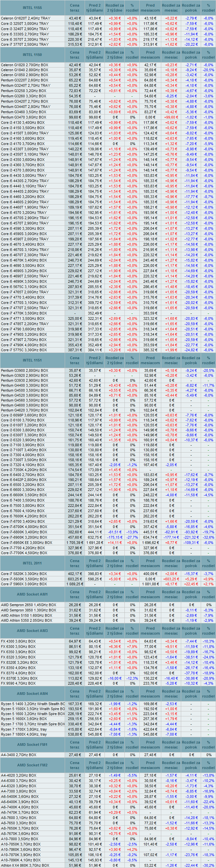Click the INTEL 1155 section header
The width and height of the screenshot is (216, 868).
[33, 8]
